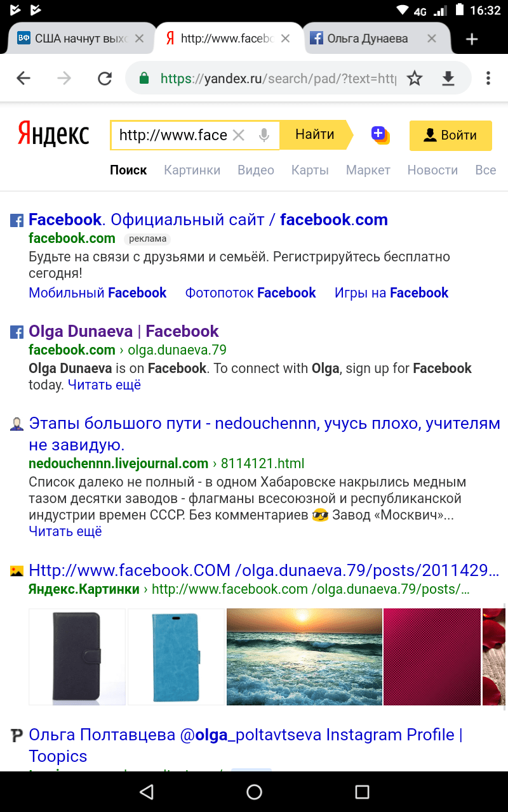Open the black phone case thumbnail
This screenshot has height=812, width=508.
(77, 657)
